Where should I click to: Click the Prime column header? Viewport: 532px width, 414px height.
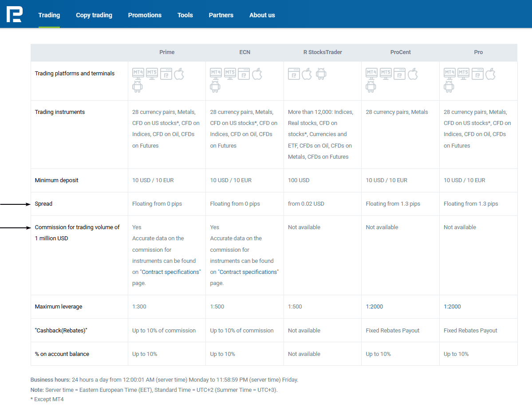(167, 52)
